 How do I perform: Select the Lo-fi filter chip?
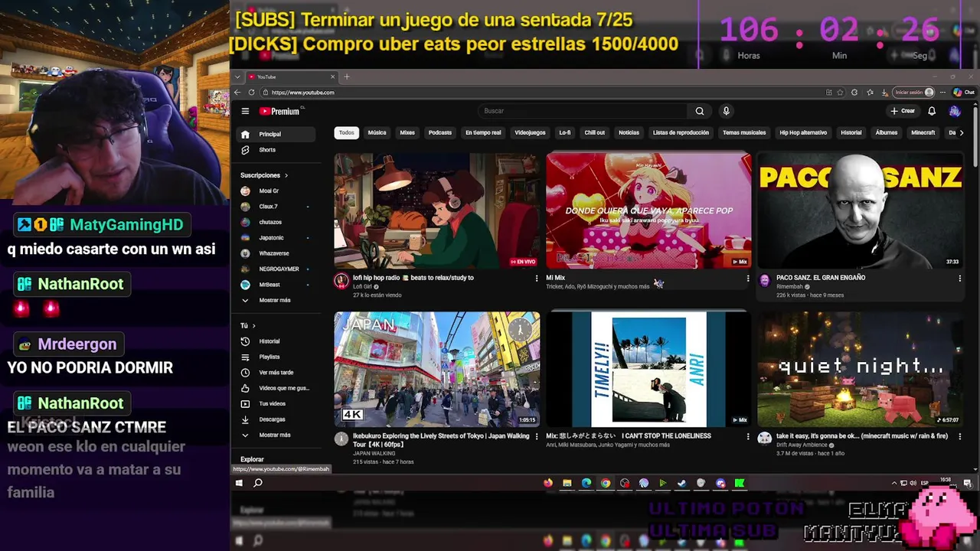coord(565,132)
